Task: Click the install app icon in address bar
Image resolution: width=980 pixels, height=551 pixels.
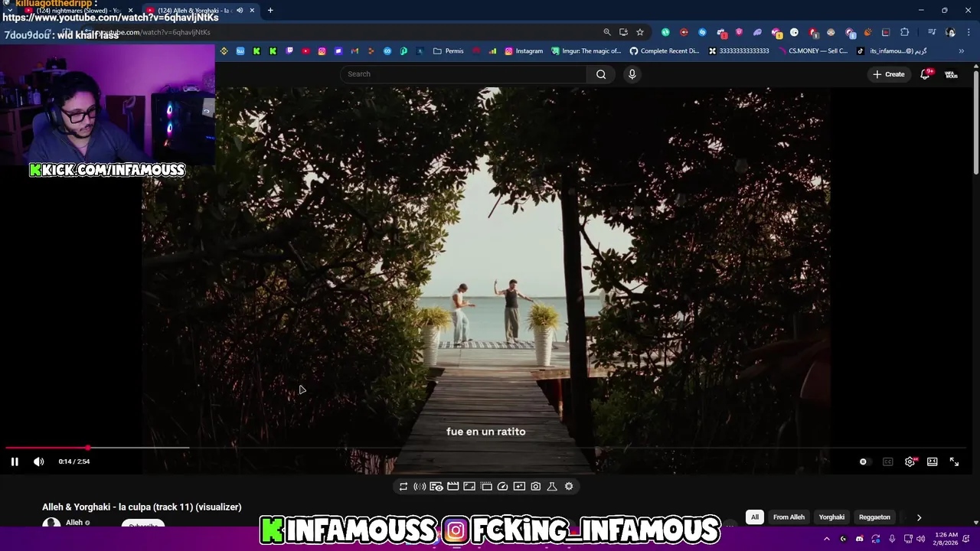Action: tap(623, 32)
